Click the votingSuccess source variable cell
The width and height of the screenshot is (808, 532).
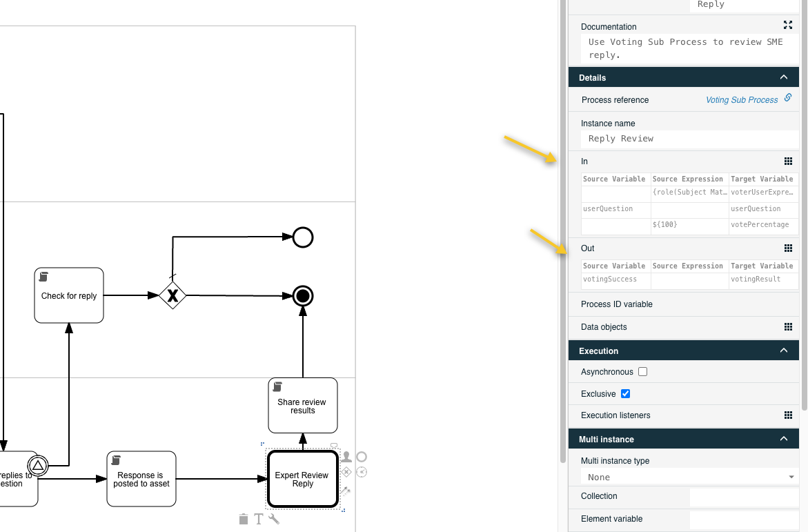click(616, 279)
